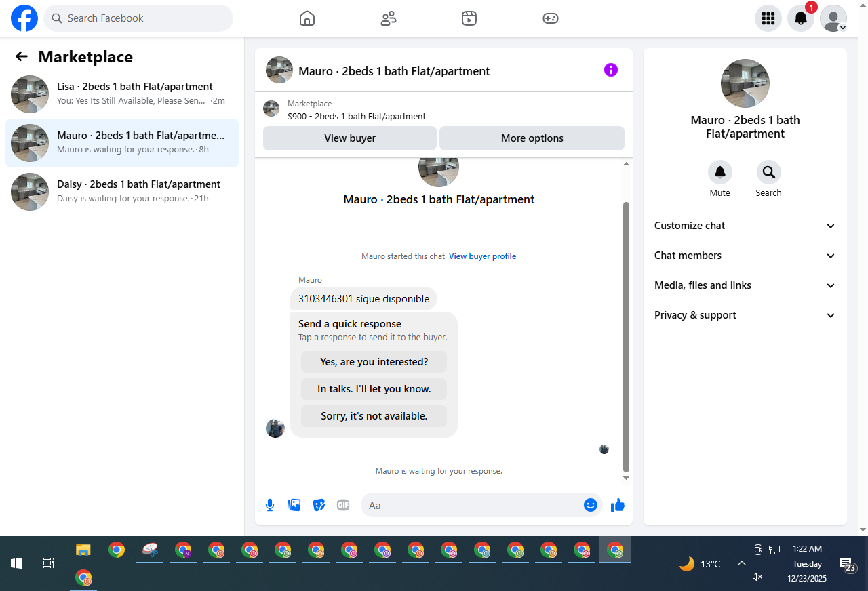Viewport: 868px width, 591px height.
Task: Click the muted volume icon in system tray
Action: (758, 577)
